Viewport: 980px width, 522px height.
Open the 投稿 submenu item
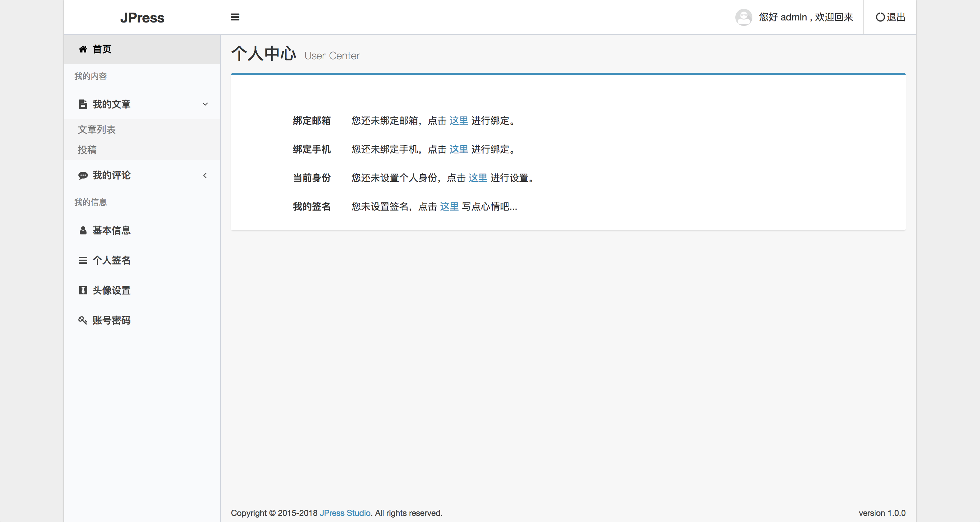[x=87, y=150]
